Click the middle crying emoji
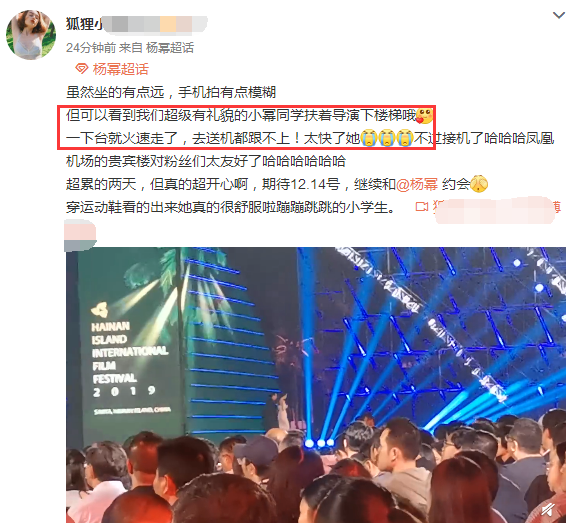 pyautogui.click(x=387, y=139)
